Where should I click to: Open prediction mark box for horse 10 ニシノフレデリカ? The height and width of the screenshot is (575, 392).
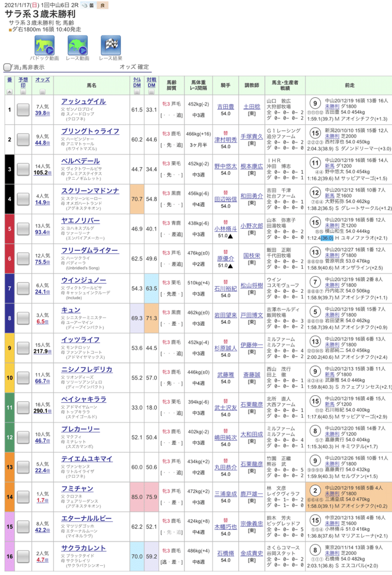[23, 378]
